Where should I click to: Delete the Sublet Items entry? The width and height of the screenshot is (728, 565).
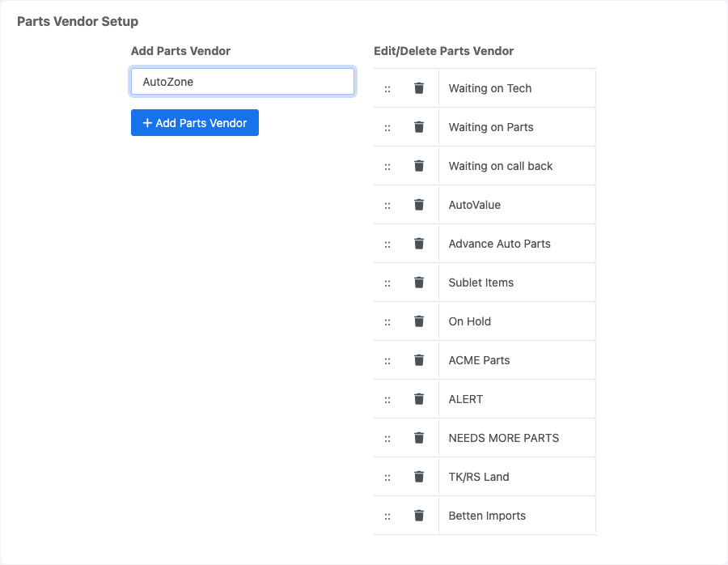pyautogui.click(x=419, y=282)
